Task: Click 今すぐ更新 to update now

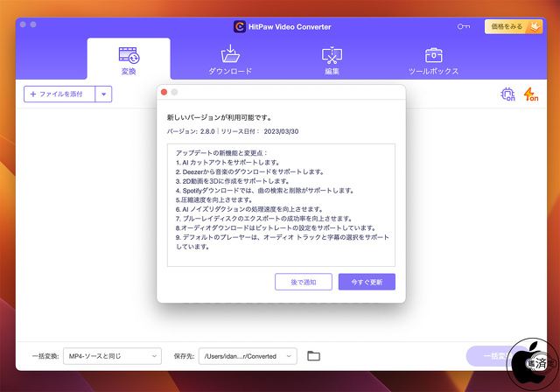Action: (x=367, y=282)
